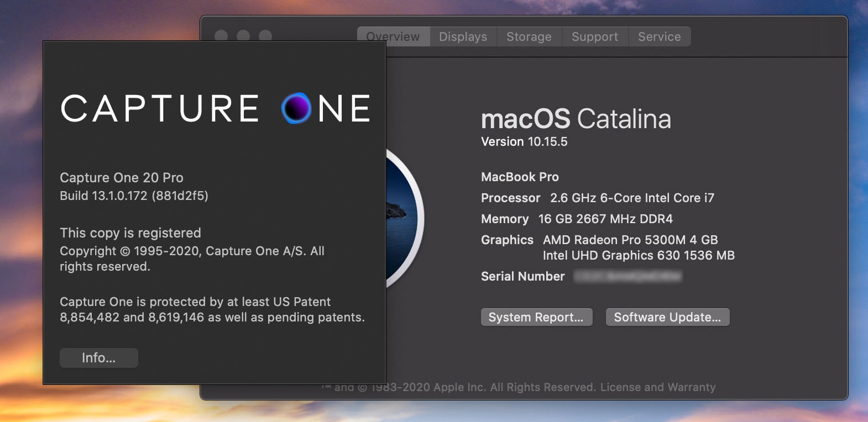Click 'Intel UHD Graphics 630 1536 MB' text
The height and width of the screenshot is (422, 868).
[639, 255]
